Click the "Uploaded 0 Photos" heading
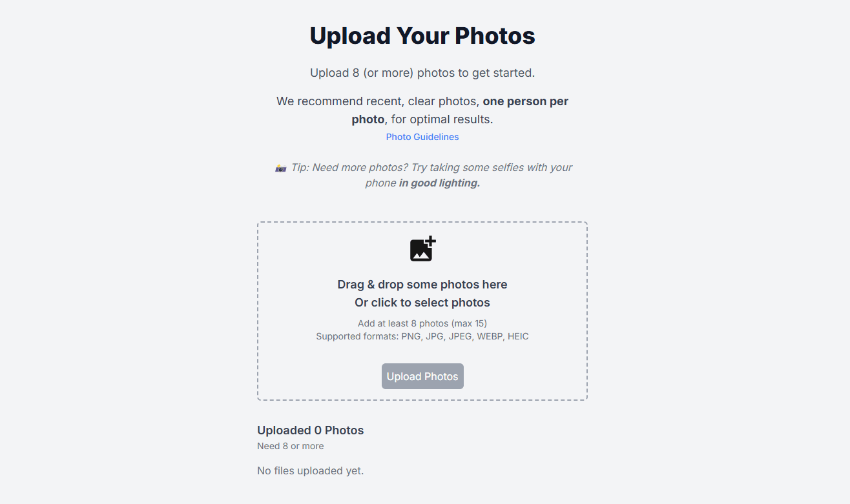This screenshot has height=504, width=850. 310,430
